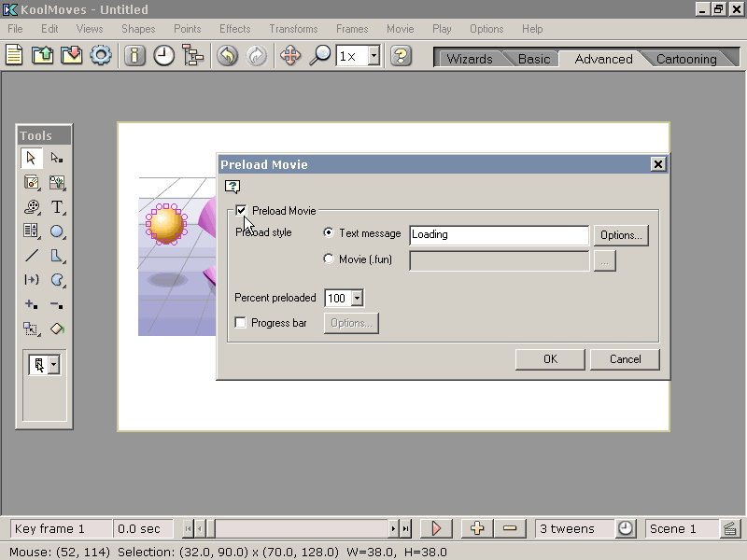Switch to the Basic tab

[533, 59]
